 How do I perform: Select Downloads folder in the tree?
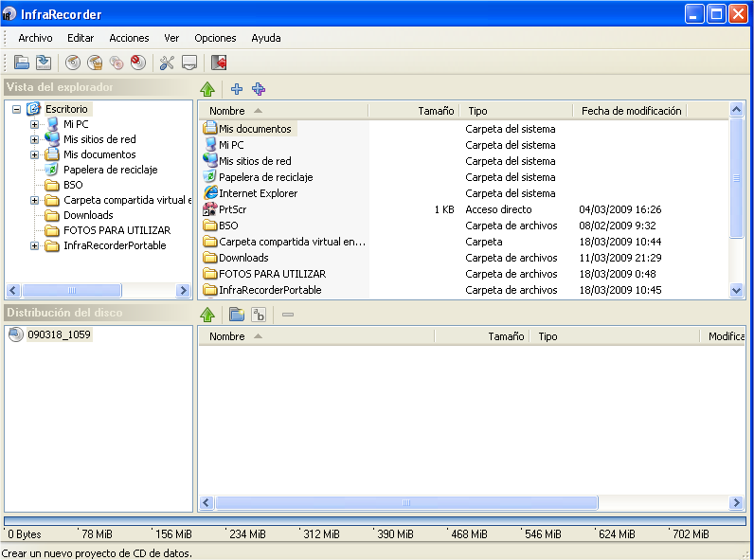pos(88,215)
